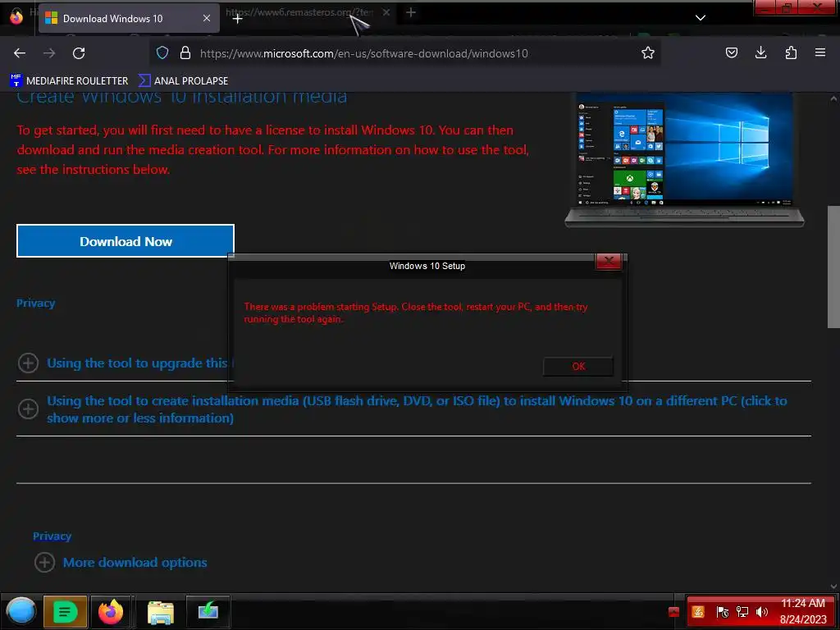The width and height of the screenshot is (840, 630).
Task: Open the upper Privacy link
Action: [x=35, y=304]
